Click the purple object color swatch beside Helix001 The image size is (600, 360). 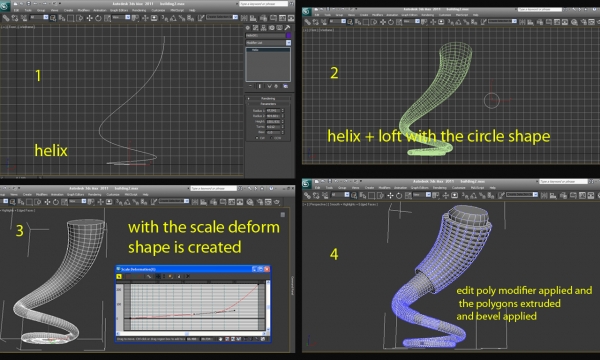point(289,36)
